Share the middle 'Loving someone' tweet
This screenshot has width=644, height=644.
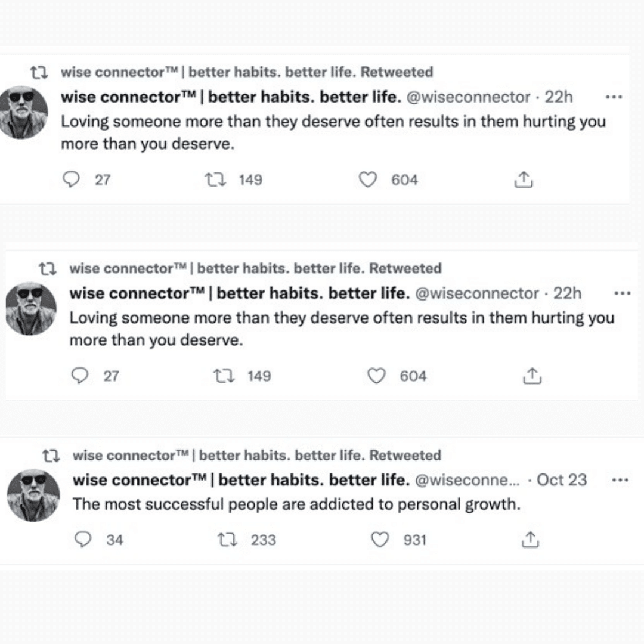(x=531, y=376)
